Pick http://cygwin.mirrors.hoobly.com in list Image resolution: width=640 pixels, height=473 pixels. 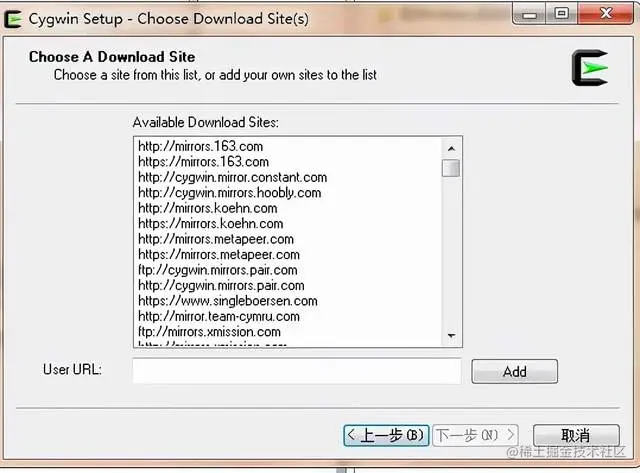pyautogui.click(x=229, y=193)
